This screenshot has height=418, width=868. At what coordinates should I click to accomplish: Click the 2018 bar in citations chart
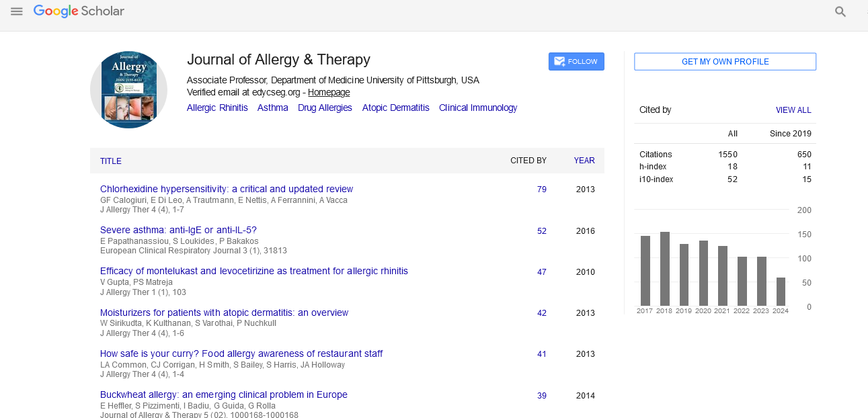pyautogui.click(x=665, y=269)
